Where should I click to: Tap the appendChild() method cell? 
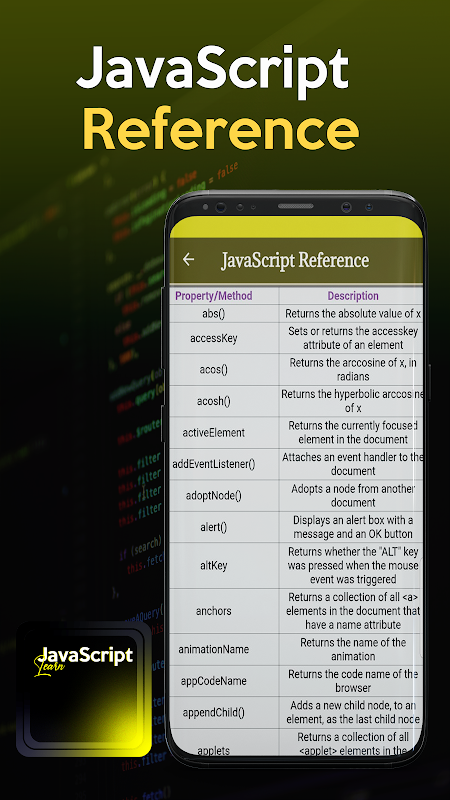click(x=214, y=713)
